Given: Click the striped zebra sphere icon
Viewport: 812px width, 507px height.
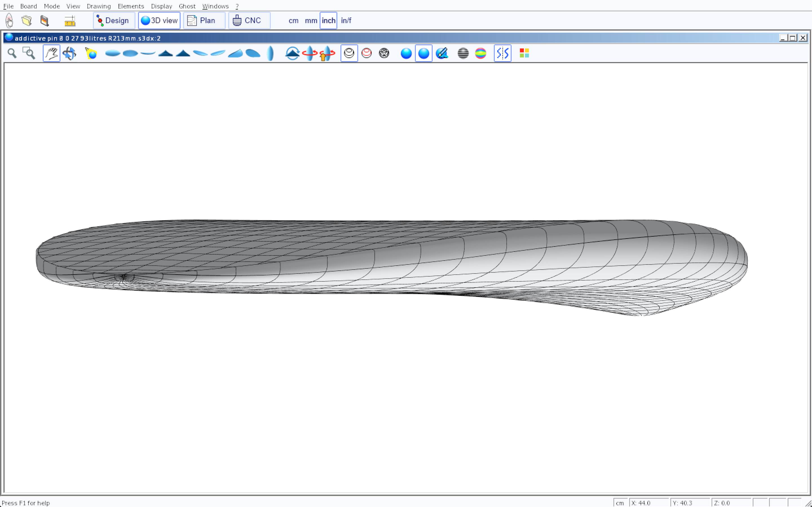Looking at the screenshot, I should 463,53.
